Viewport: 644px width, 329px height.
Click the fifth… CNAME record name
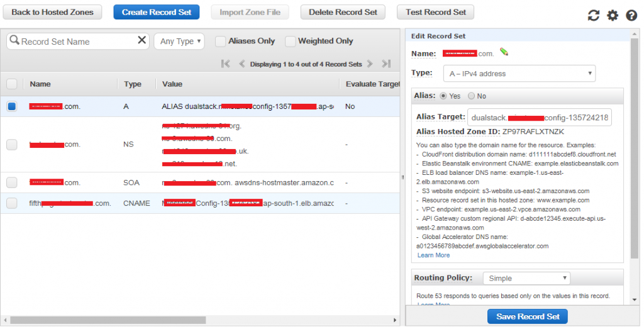pos(70,203)
